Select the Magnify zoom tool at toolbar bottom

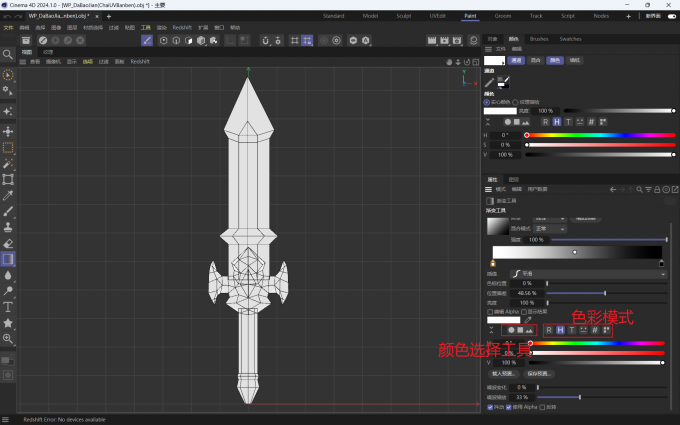tap(8, 339)
